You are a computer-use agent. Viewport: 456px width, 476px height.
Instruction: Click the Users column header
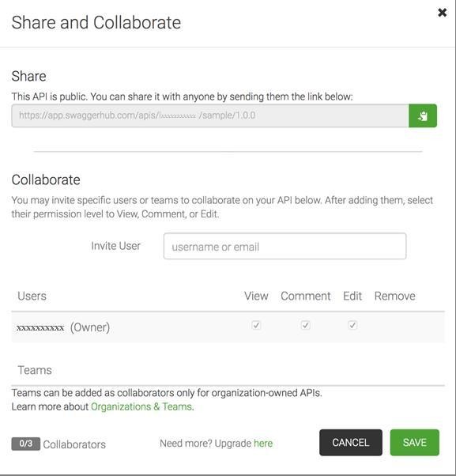click(32, 296)
